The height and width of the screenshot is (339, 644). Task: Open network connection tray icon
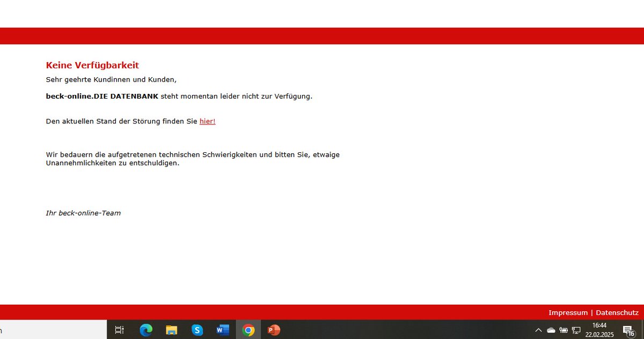576,330
